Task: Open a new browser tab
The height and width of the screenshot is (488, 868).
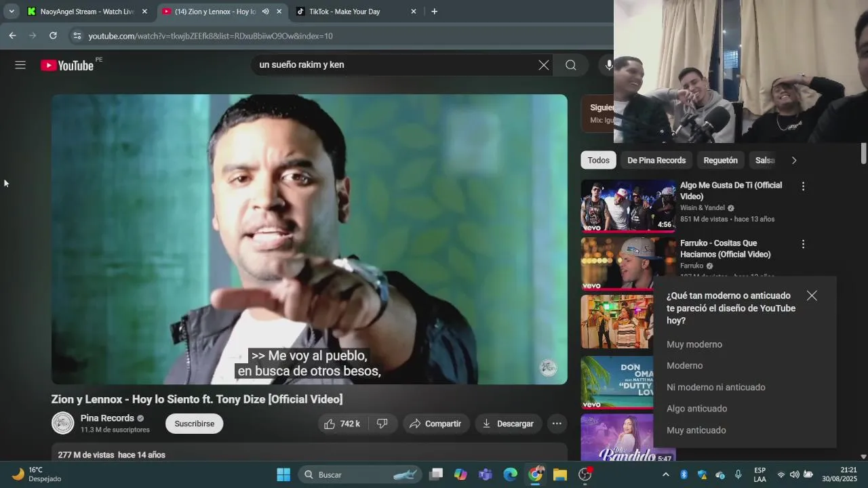Action: point(434,12)
